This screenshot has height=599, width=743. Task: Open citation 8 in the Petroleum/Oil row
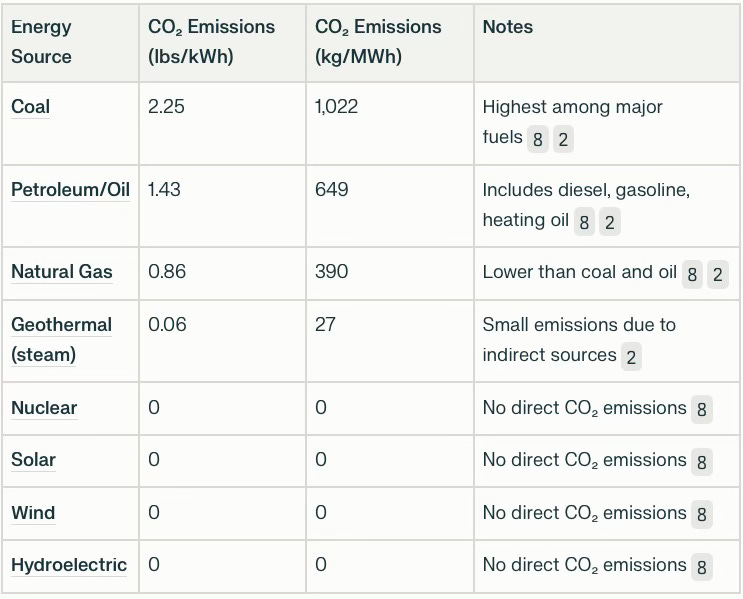584,222
